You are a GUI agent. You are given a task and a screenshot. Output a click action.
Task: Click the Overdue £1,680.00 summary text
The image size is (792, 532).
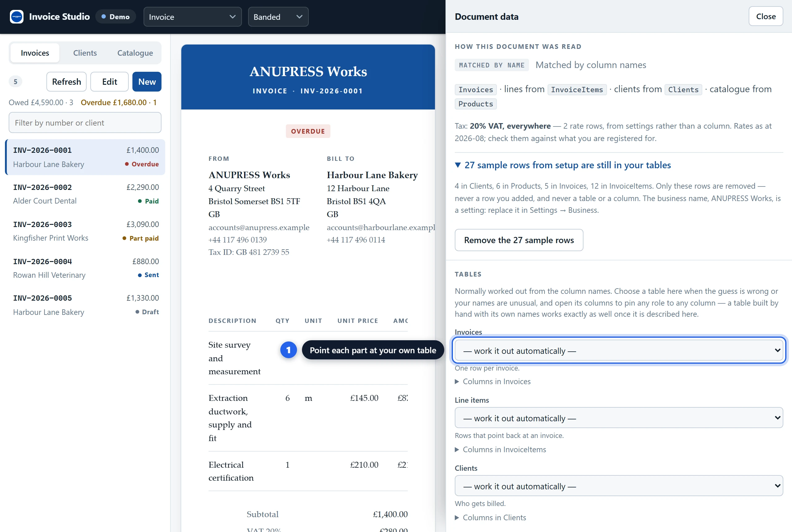coord(118,102)
